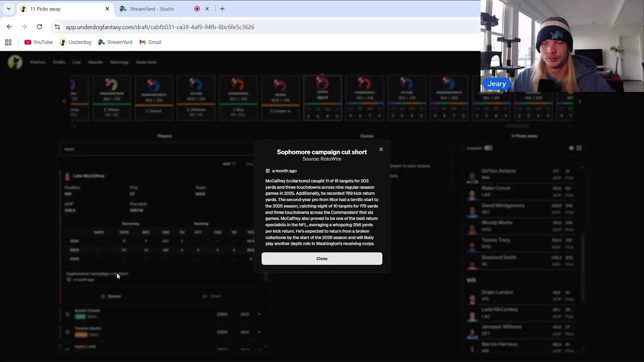The width and height of the screenshot is (644, 362).
Task: Open the K. Williams draft pick card
Action: coord(196,98)
